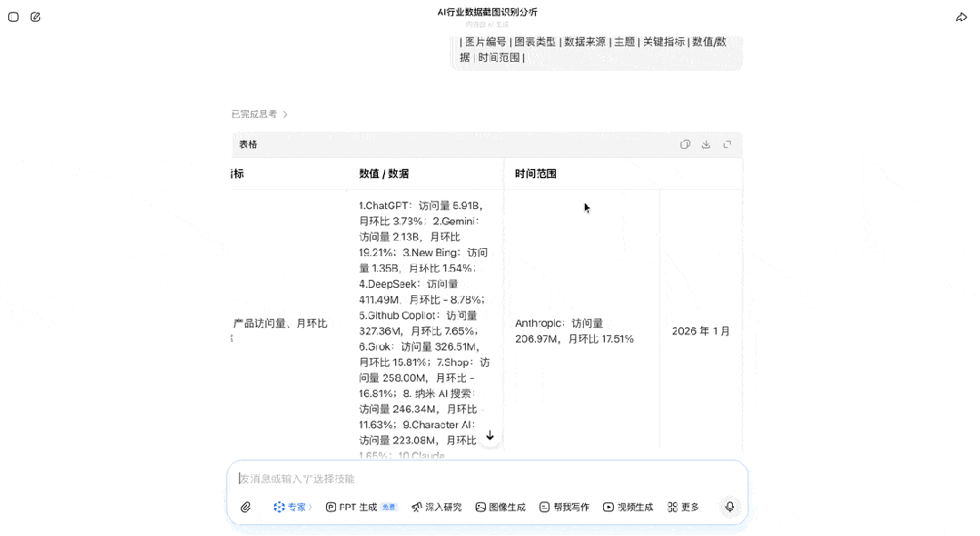980x536 pixels.
Task: Start a new chat with the pencil icon
Action: 36,15
